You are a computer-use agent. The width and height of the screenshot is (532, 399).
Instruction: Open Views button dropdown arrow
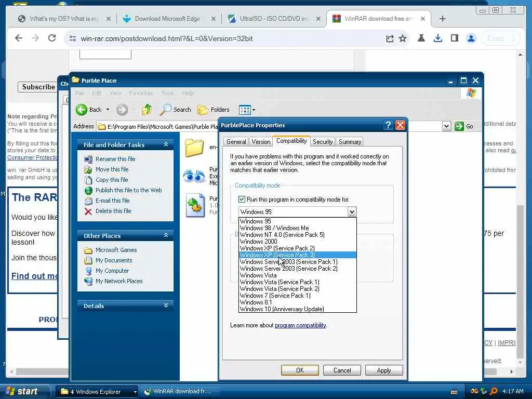tap(254, 110)
